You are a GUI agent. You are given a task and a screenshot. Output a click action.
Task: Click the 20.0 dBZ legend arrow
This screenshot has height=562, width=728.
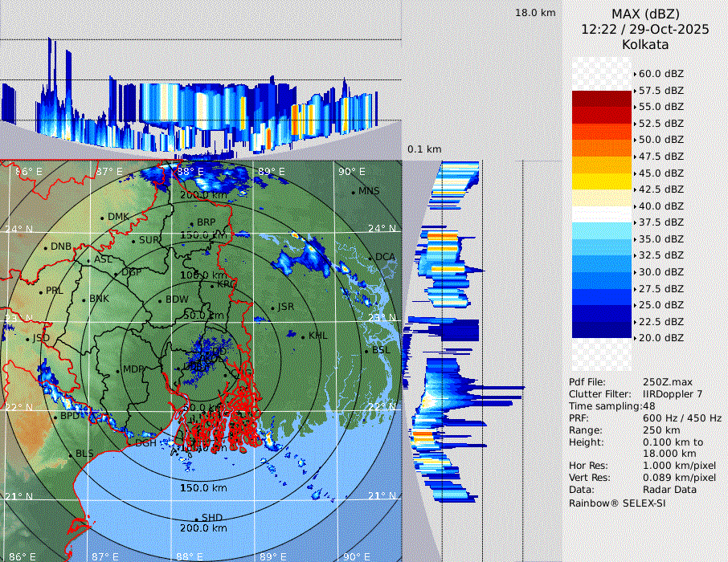coord(635,338)
